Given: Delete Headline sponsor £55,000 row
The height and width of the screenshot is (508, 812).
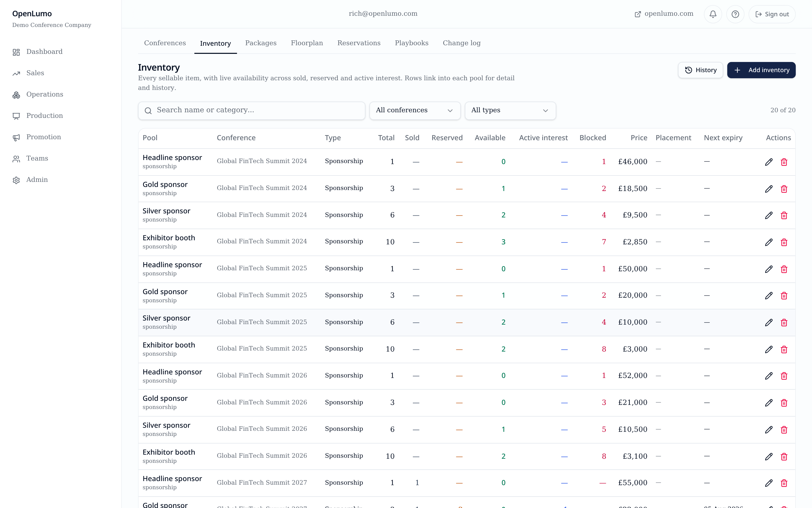Looking at the screenshot, I should pyautogui.click(x=784, y=483).
